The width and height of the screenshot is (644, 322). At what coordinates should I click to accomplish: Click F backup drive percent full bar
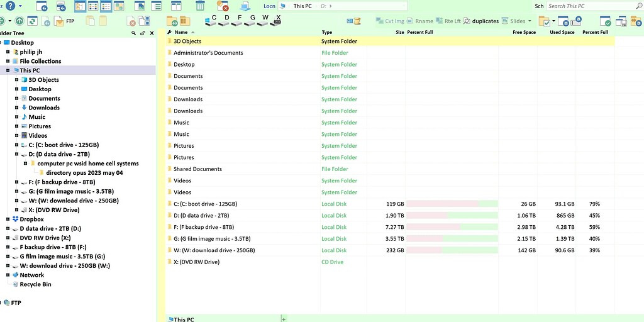tap(452, 227)
